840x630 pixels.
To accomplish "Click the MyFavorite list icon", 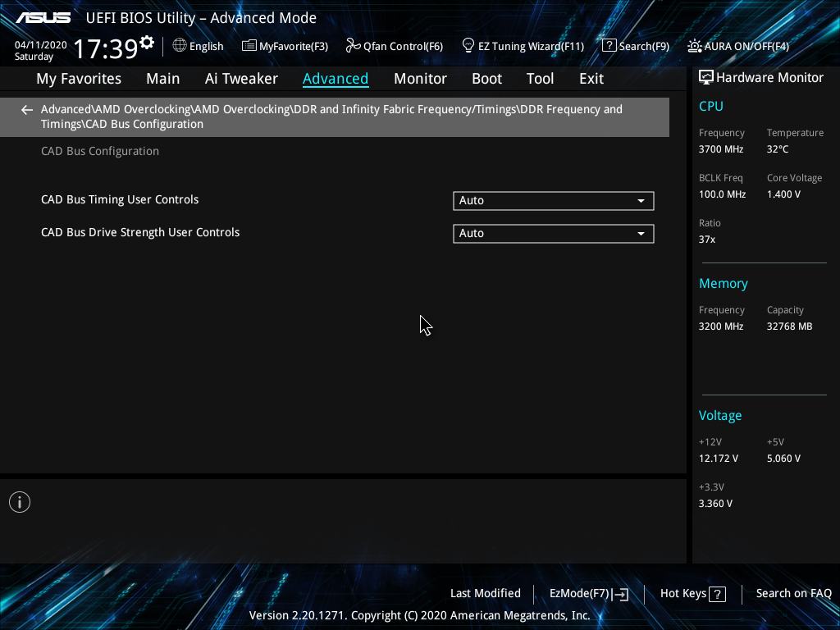I will [249, 46].
